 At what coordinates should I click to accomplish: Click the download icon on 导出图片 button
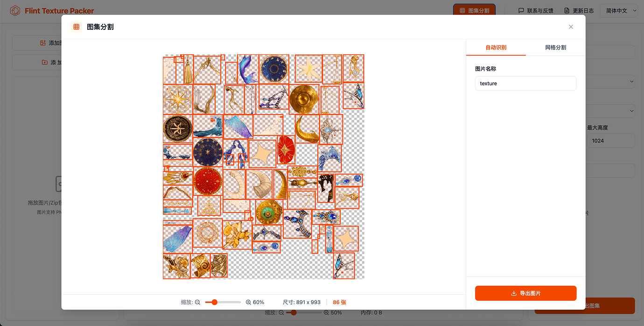tap(514, 293)
